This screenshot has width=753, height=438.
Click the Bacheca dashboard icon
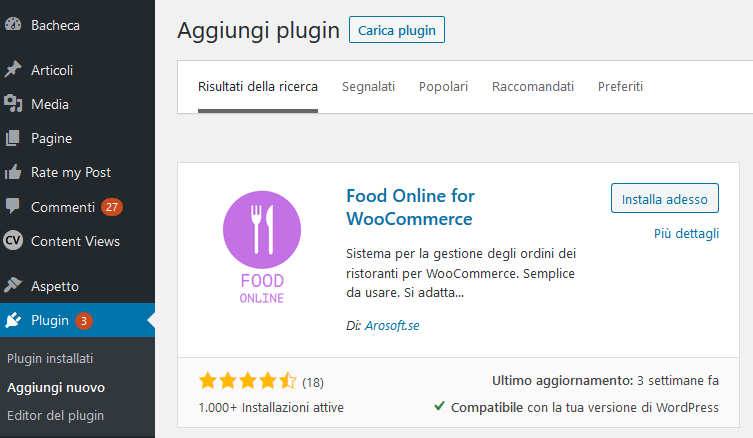point(13,25)
